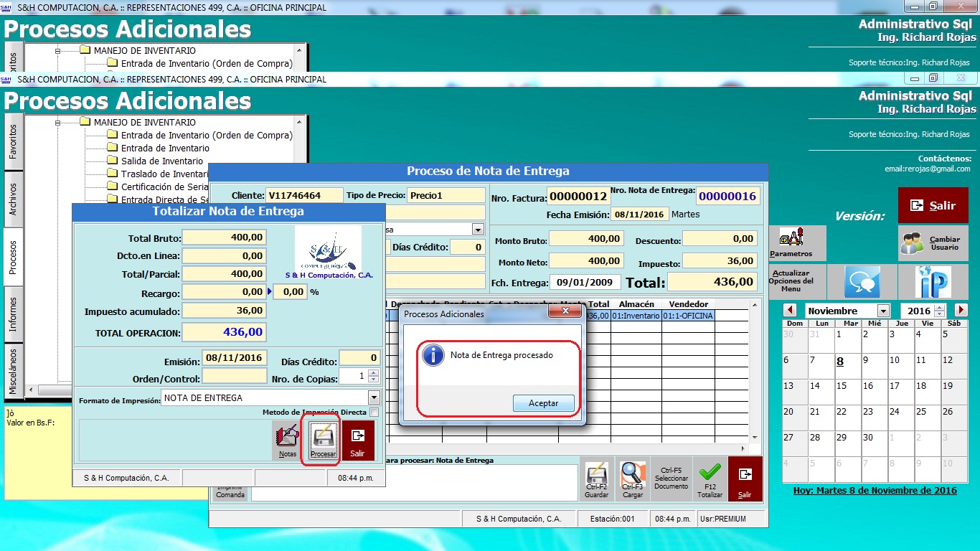Open the Notas icon in Totalizar window

[x=288, y=440]
